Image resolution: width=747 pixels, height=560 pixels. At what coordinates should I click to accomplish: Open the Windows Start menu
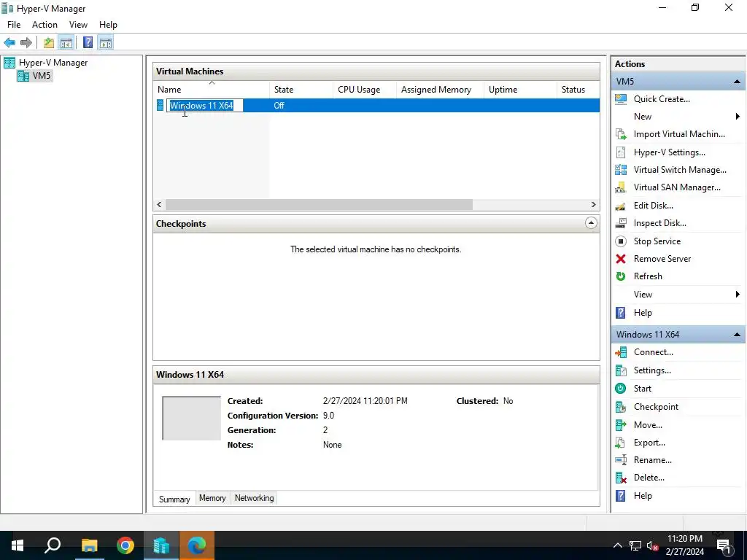tap(18, 545)
